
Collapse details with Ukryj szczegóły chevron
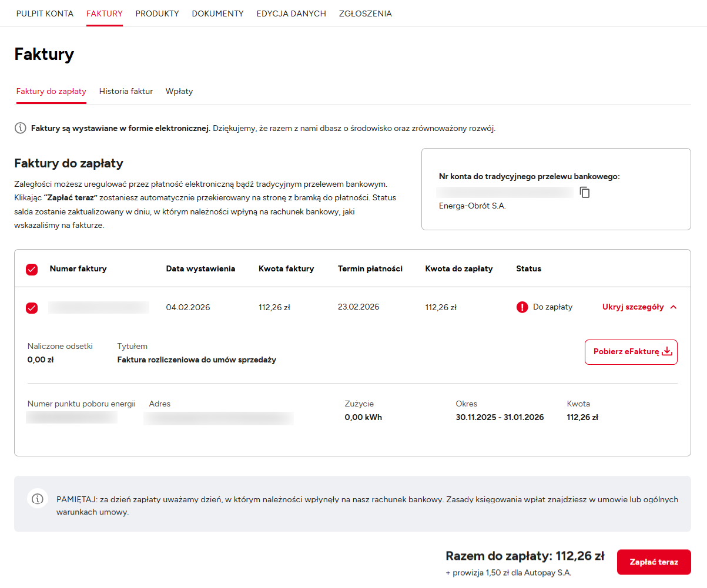point(674,307)
